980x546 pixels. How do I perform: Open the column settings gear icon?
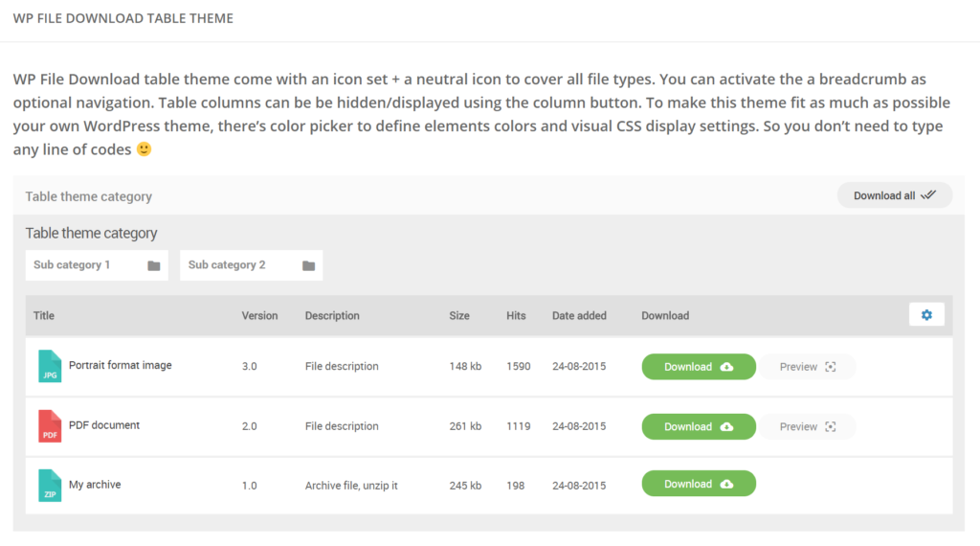coord(926,315)
